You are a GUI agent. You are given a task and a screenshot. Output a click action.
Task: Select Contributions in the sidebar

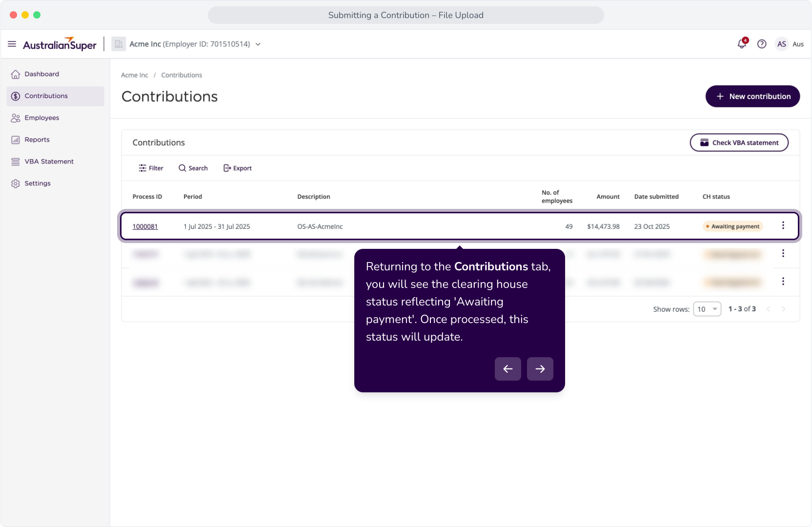55,96
